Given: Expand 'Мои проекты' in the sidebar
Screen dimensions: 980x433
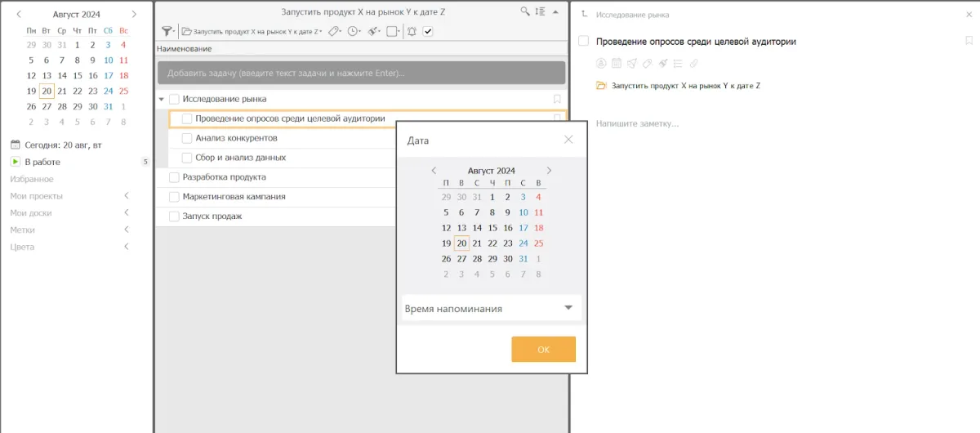Looking at the screenshot, I should (x=126, y=196).
